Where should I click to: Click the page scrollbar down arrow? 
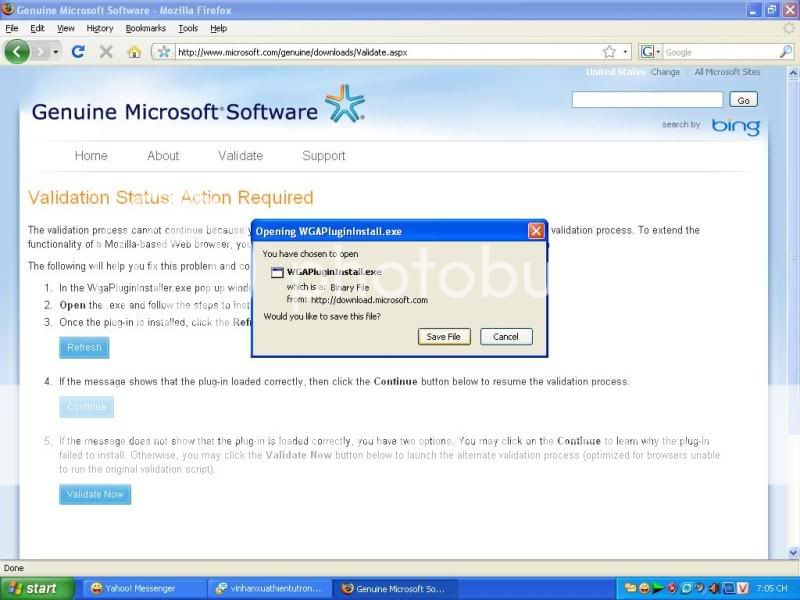click(x=793, y=552)
